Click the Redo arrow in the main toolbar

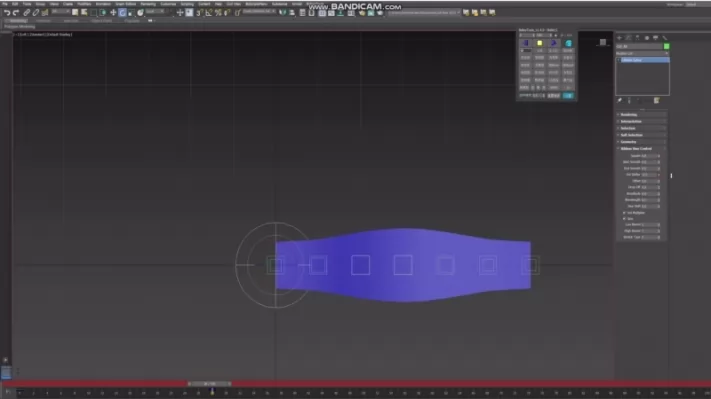coord(16,13)
